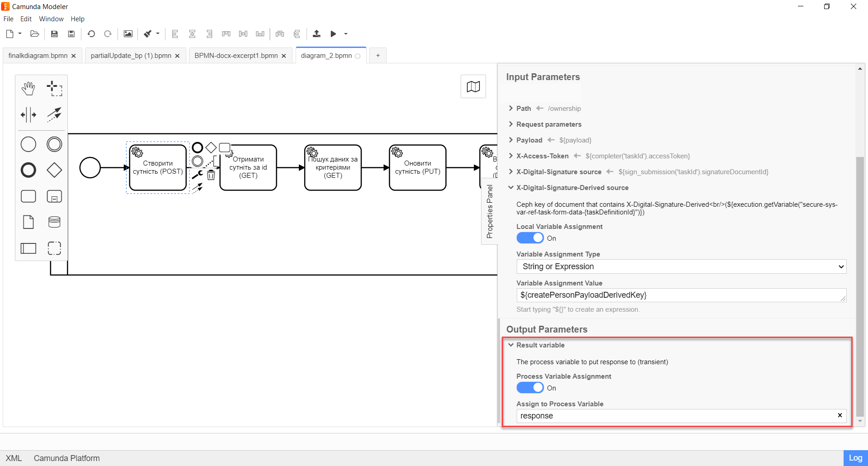Screen dimensions: 868x466
Task: Clear the response process variable field
Action: pyautogui.click(x=840, y=415)
